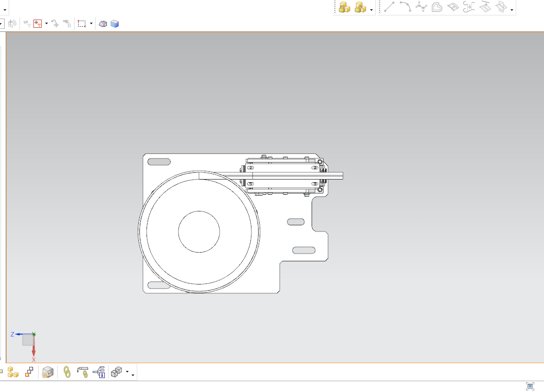Click the Z axis label of the triad
The image size is (544, 392).
tap(12, 334)
